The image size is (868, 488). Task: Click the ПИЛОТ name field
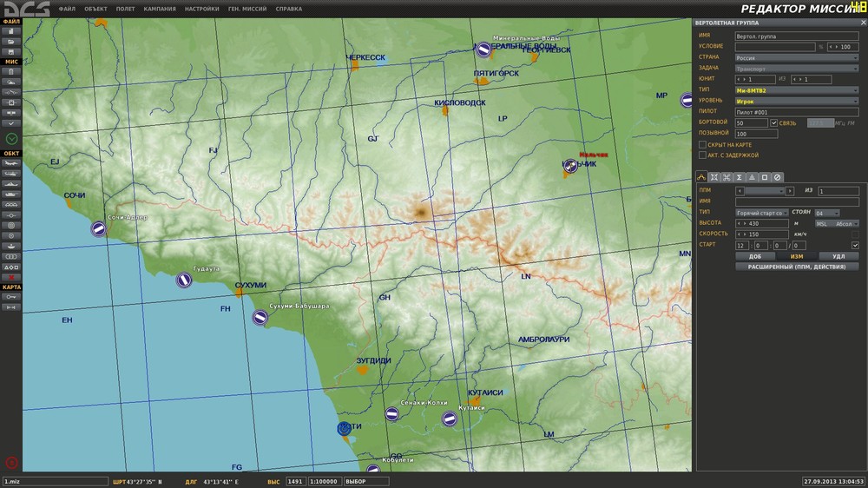pos(797,112)
